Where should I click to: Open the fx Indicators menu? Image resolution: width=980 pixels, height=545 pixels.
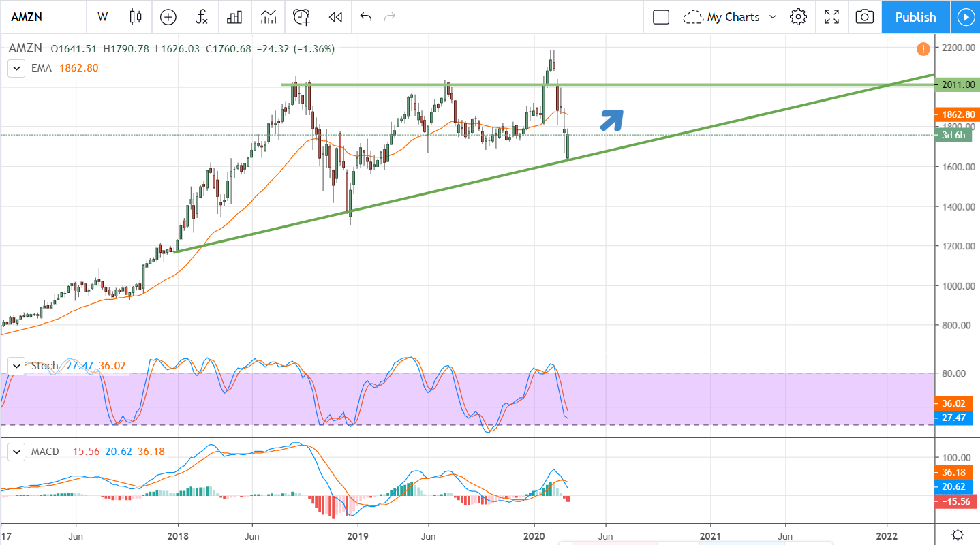click(x=202, y=17)
